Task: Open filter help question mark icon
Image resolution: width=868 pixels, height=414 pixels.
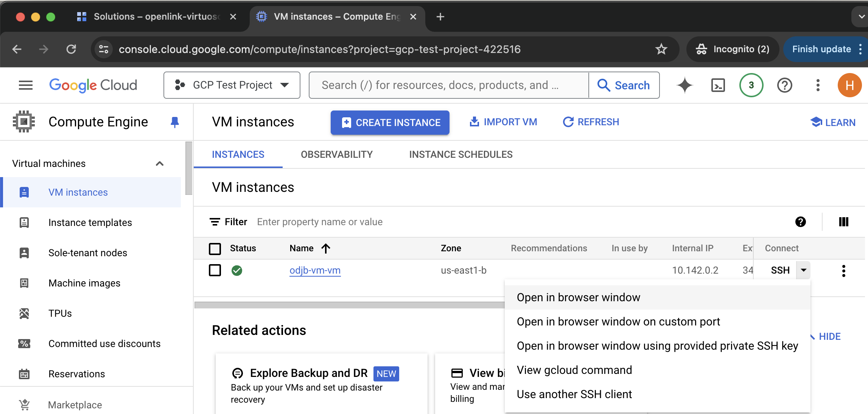Action: 800,222
